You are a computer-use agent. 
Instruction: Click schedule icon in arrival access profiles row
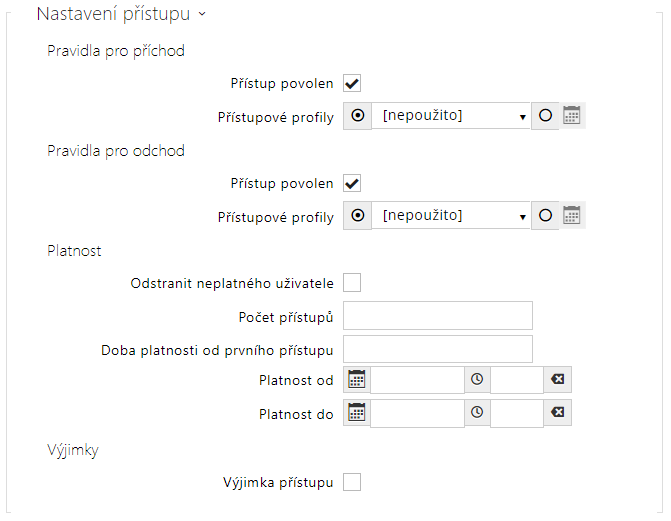[572, 116]
